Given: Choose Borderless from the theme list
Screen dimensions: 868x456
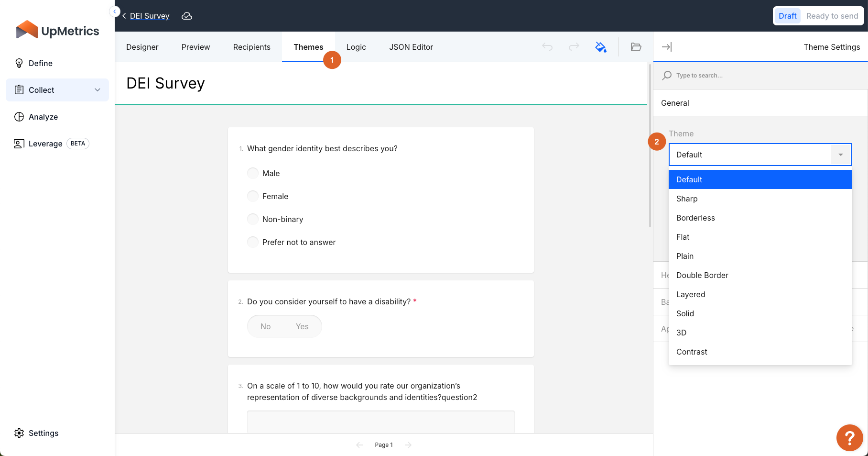Looking at the screenshot, I should [x=695, y=218].
